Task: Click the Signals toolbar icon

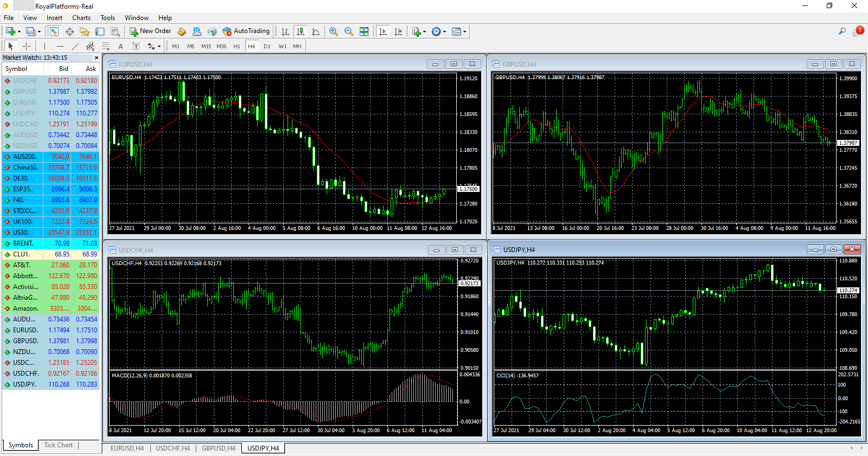Action: click(x=212, y=31)
